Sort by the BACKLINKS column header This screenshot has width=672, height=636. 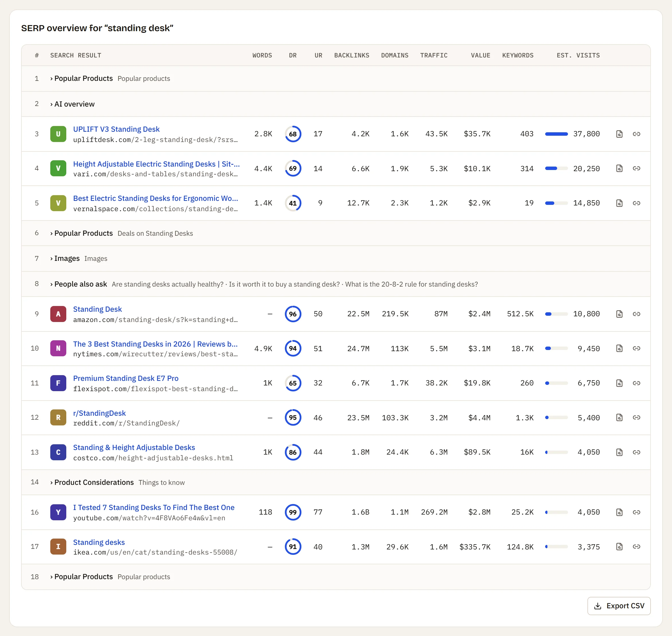[x=352, y=55]
